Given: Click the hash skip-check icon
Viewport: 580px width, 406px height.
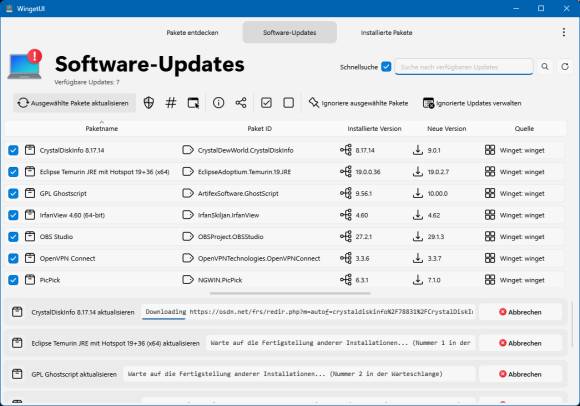Looking at the screenshot, I should coord(171,103).
